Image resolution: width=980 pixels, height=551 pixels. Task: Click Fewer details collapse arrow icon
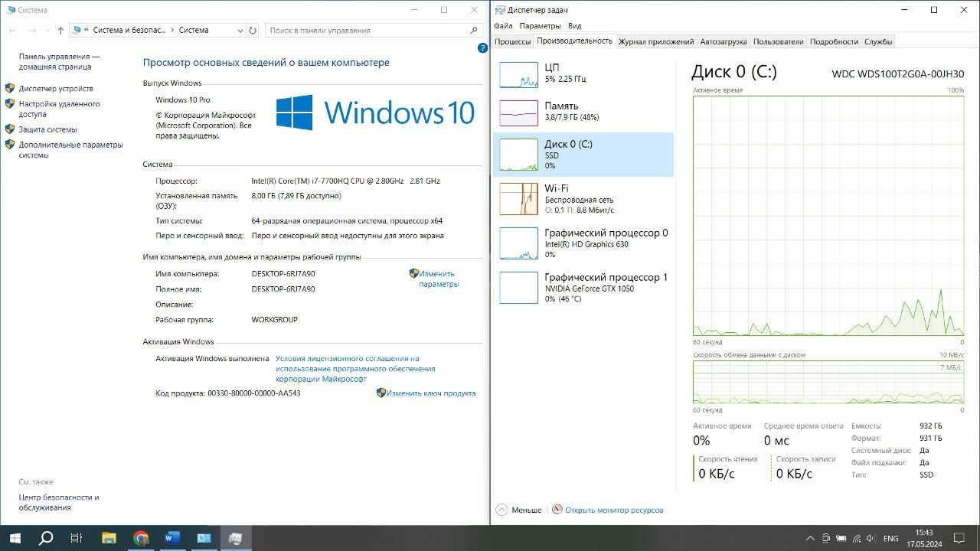pyautogui.click(x=501, y=510)
